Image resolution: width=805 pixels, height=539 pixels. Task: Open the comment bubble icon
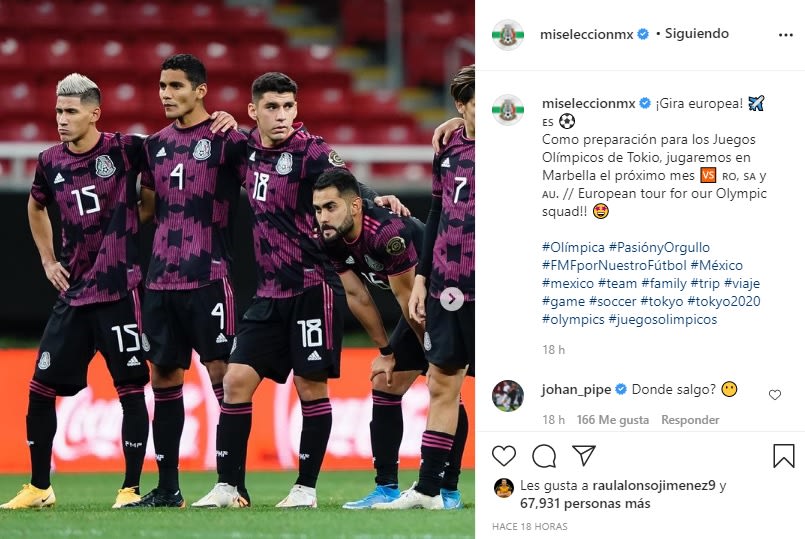pos(544,455)
